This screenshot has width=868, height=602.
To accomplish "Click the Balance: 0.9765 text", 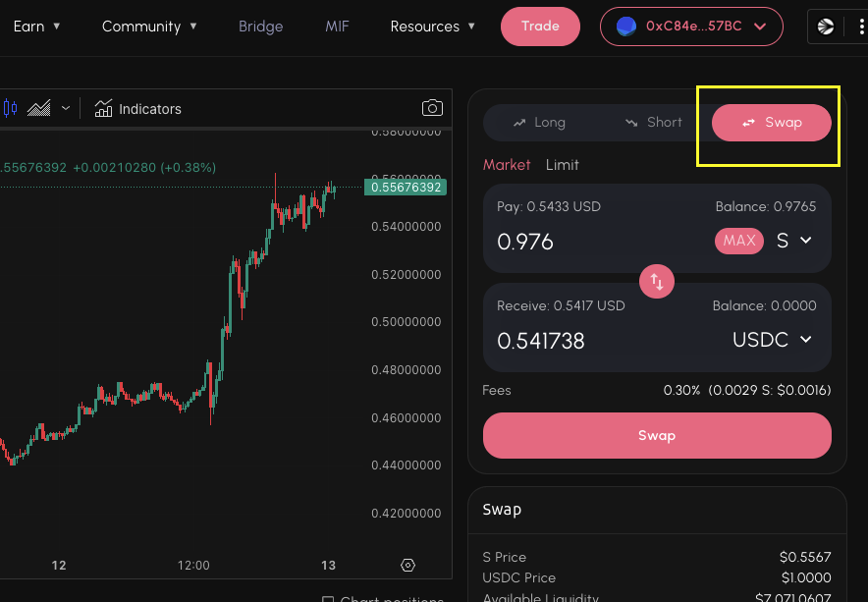I will 766,206.
